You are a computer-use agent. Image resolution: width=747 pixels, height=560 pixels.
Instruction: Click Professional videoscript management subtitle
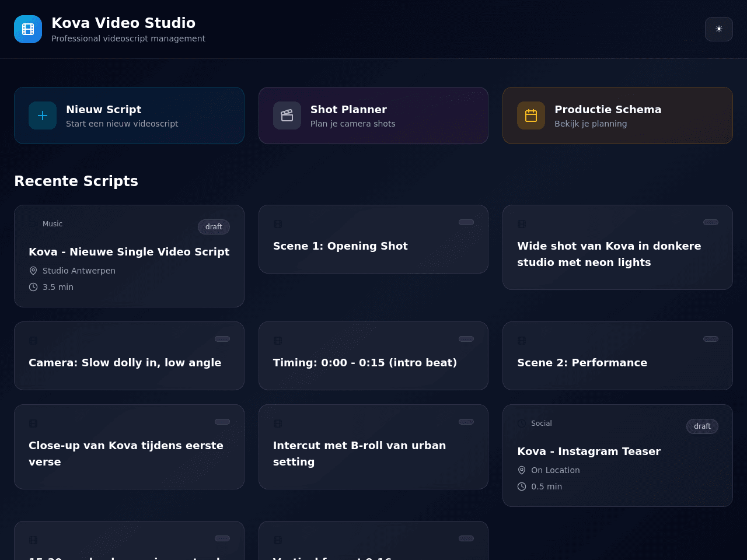pos(128,38)
